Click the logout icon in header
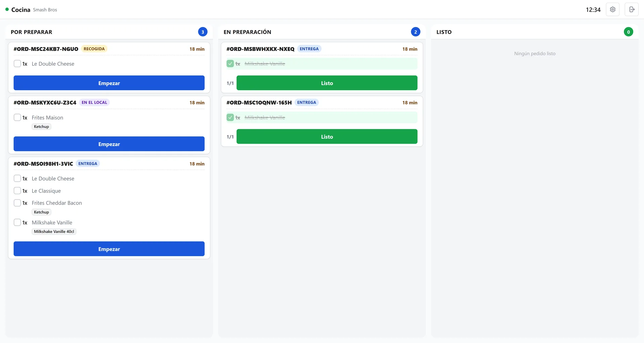This screenshot has width=644, height=343. tap(632, 9)
